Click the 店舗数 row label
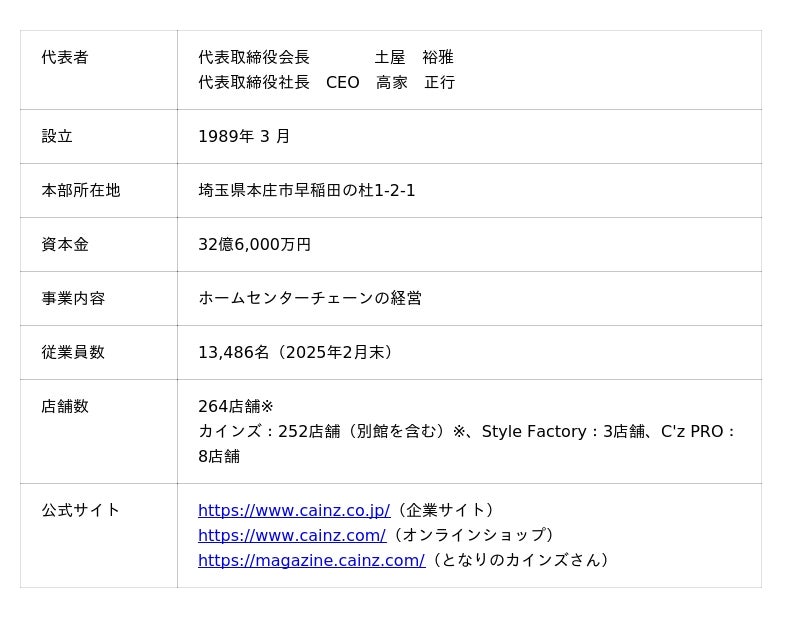800x618 pixels. (x=65, y=407)
